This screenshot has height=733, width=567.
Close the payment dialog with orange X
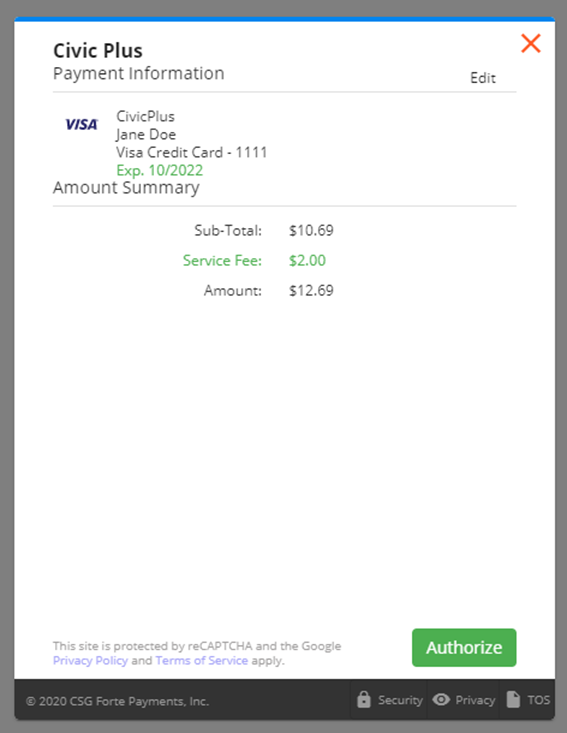tap(531, 43)
